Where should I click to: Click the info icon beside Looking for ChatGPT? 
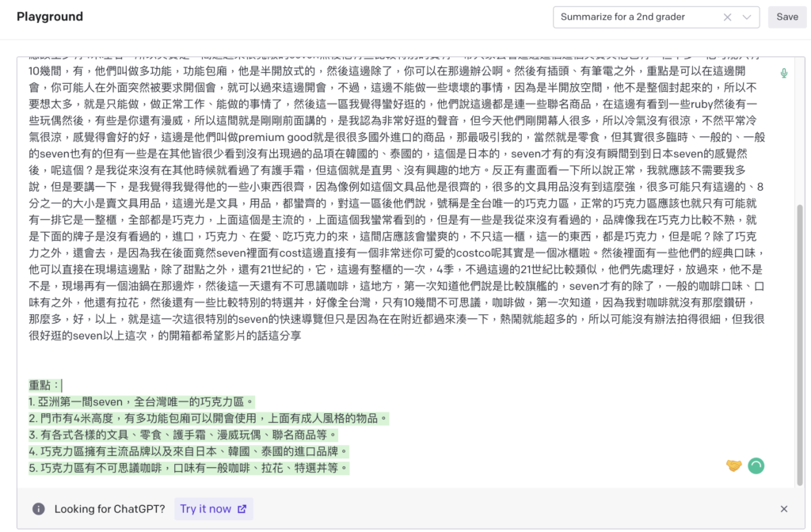(x=38, y=509)
